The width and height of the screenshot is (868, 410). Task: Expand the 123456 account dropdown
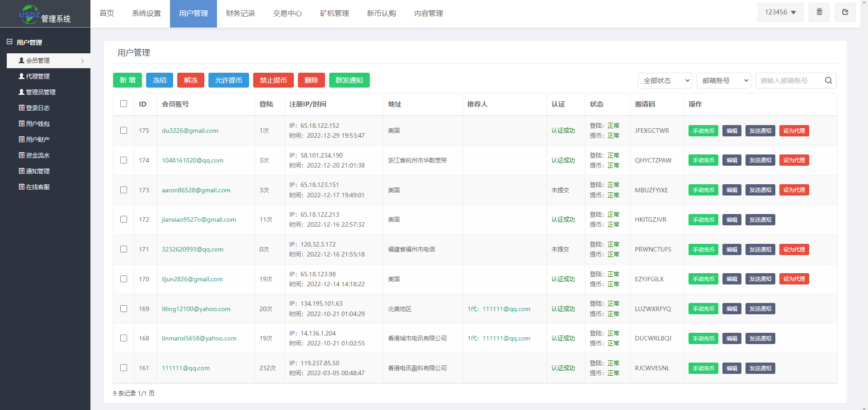click(780, 12)
